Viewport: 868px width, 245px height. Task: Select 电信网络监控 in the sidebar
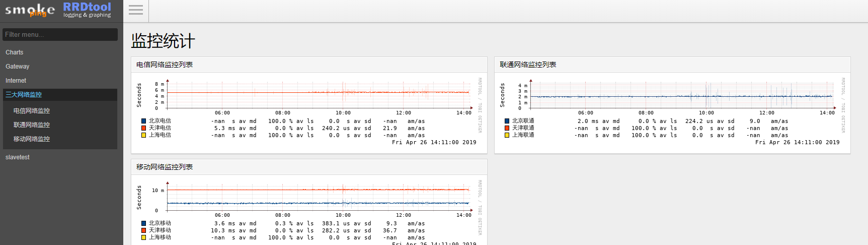click(x=32, y=111)
